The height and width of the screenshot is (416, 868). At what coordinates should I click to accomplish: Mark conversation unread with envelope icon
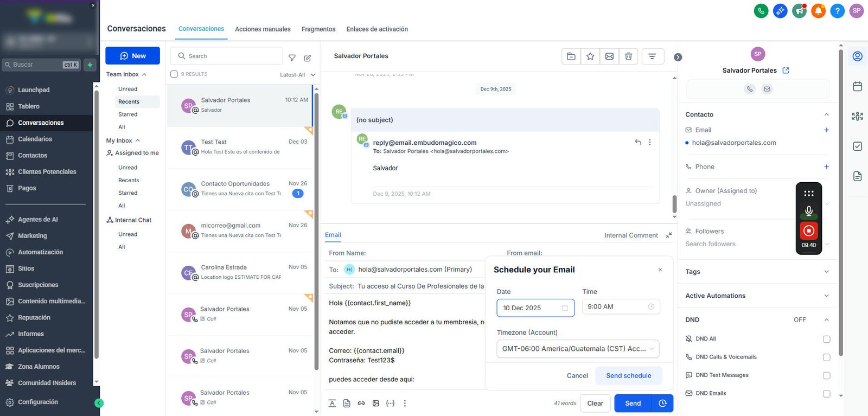click(x=609, y=56)
